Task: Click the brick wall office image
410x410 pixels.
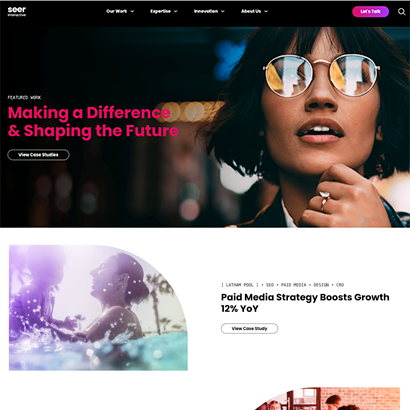Action: [327, 399]
